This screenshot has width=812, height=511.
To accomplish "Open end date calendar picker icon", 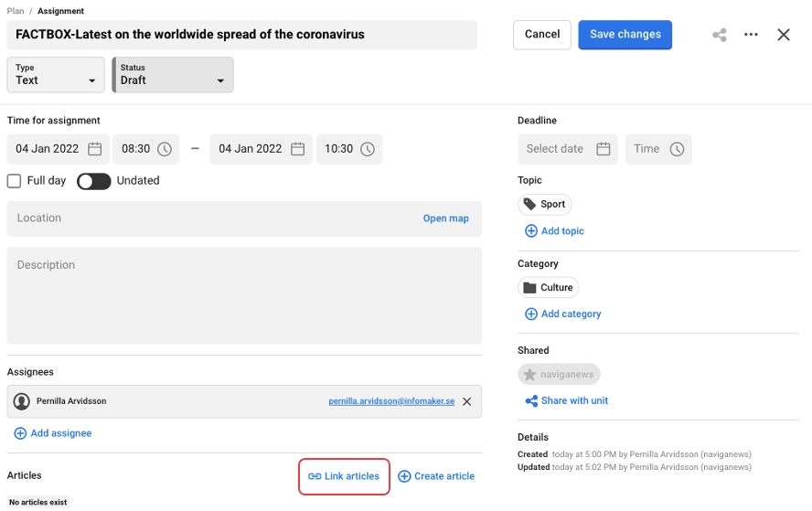I will click(x=297, y=149).
